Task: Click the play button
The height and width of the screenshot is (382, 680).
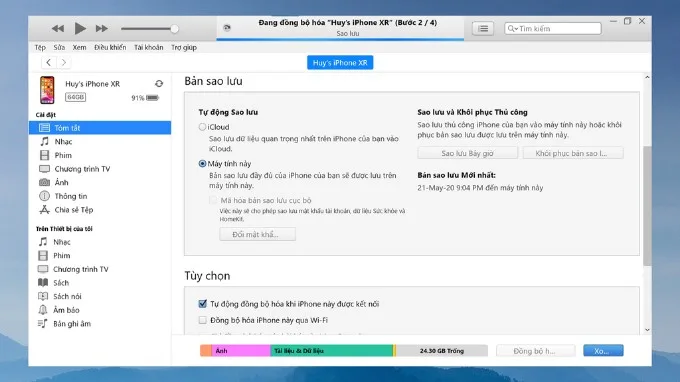Action: click(x=80, y=29)
